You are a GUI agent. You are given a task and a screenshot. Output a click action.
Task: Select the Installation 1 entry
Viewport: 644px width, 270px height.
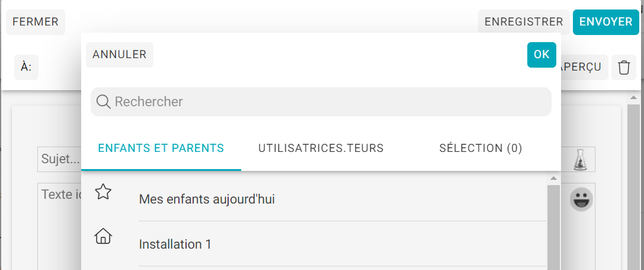click(314, 244)
